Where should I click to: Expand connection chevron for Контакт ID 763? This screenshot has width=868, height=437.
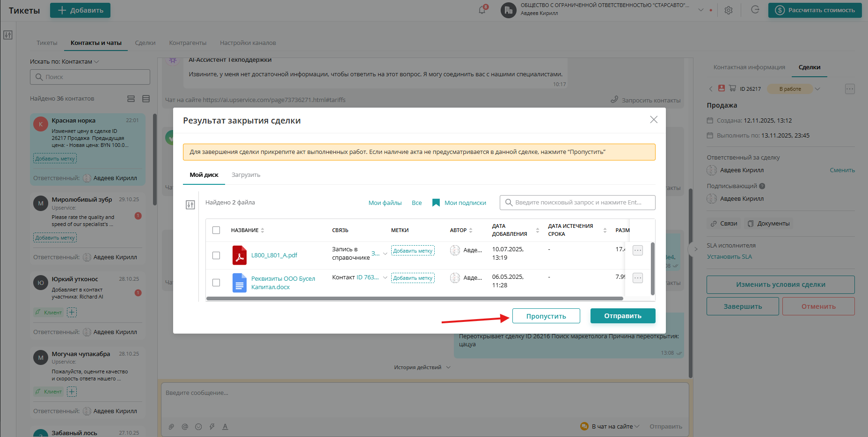tap(385, 277)
